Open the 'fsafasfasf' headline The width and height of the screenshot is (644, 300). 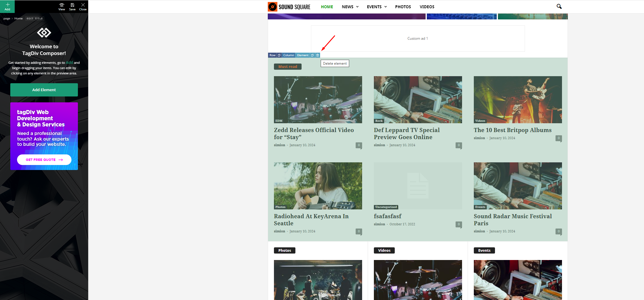click(x=387, y=216)
